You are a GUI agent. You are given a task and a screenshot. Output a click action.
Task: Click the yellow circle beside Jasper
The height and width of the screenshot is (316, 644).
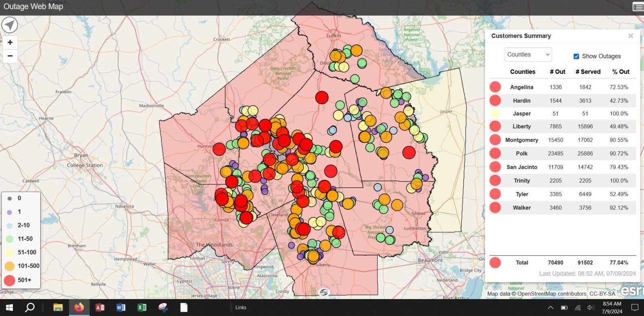point(495,114)
